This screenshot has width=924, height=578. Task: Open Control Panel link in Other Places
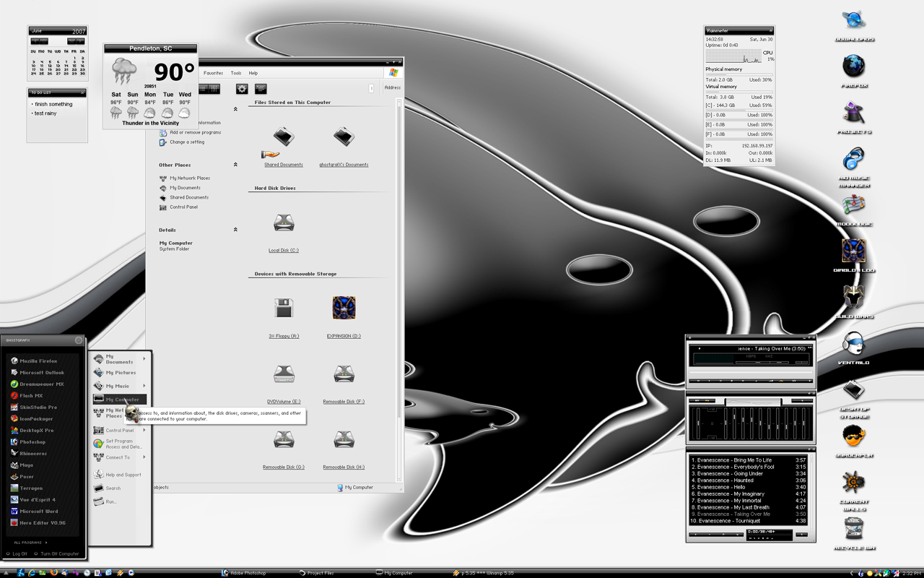pyautogui.click(x=178, y=207)
